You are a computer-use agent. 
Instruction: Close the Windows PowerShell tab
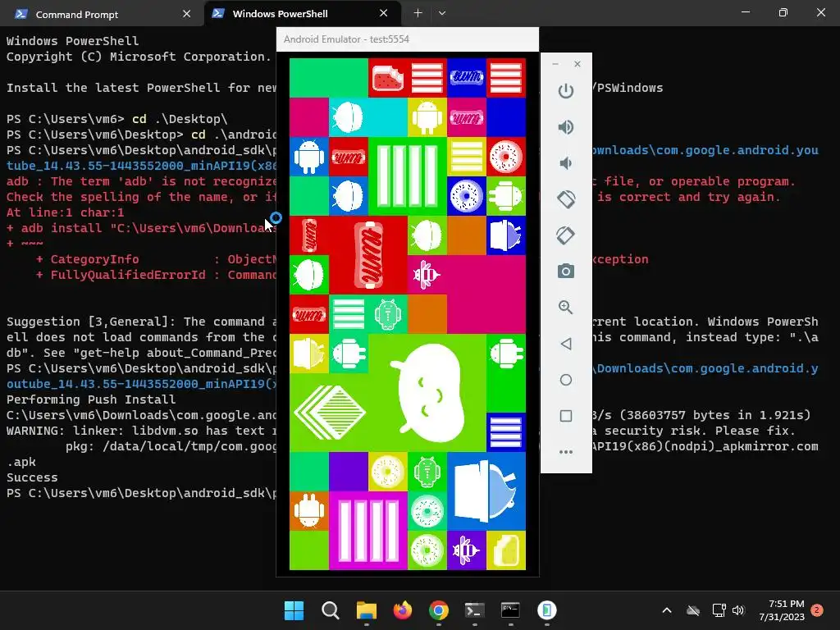pos(384,13)
